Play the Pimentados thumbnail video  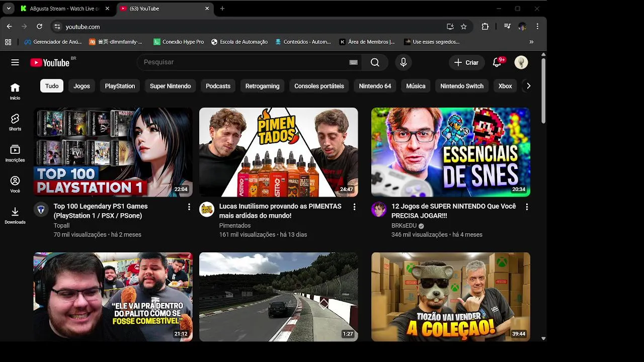pyautogui.click(x=278, y=152)
